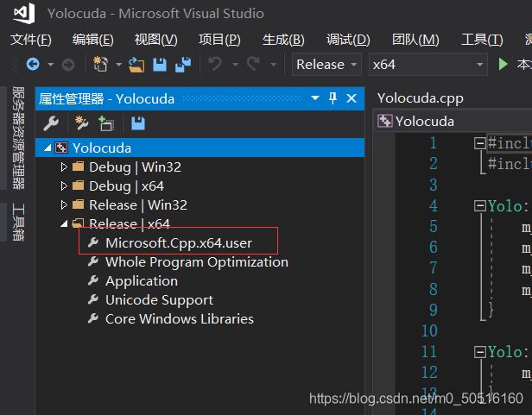Image resolution: width=532 pixels, height=415 pixels.
Task: Open the 编辑(E) menu
Action: tap(93, 40)
